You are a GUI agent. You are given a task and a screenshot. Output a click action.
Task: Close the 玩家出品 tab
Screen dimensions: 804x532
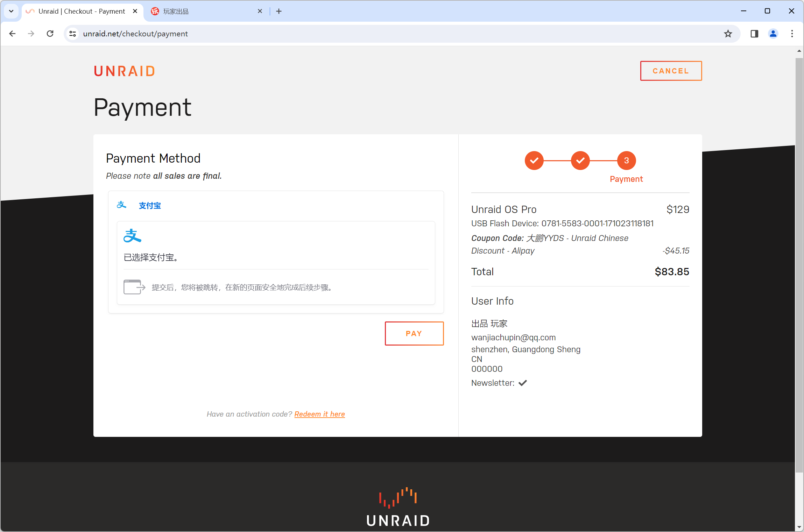[x=260, y=11]
